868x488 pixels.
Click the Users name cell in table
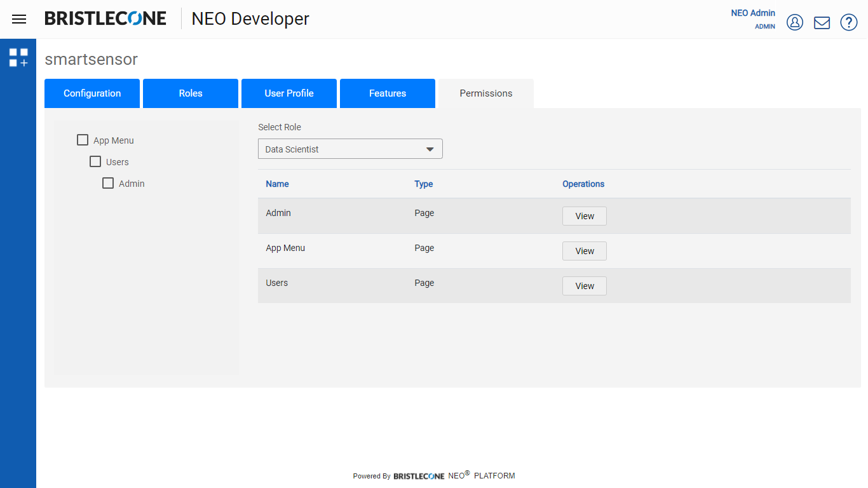pos(277,283)
